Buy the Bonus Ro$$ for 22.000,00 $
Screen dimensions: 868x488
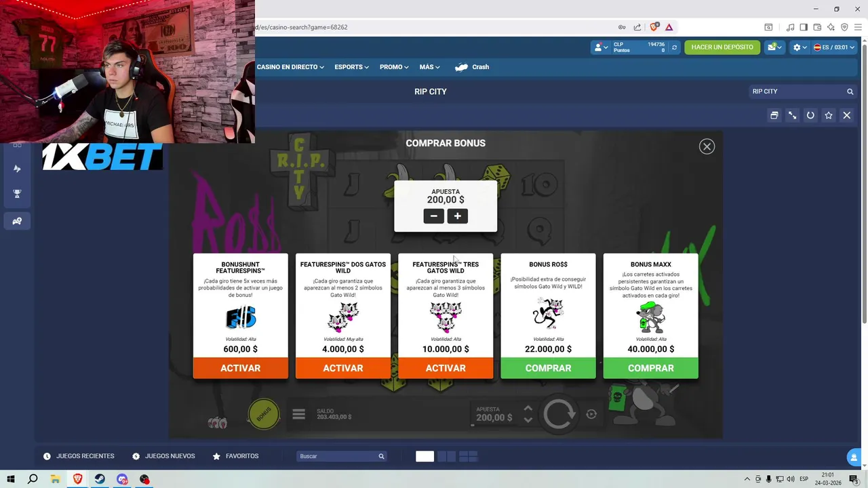point(548,368)
